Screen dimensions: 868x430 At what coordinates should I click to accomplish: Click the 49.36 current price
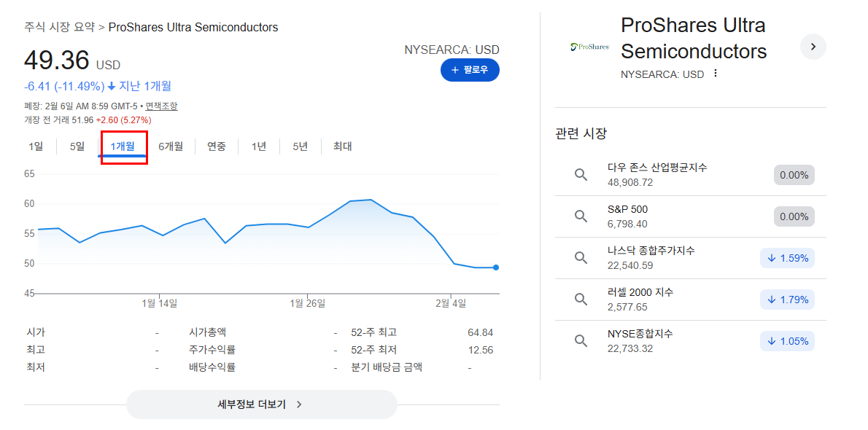coord(56,60)
